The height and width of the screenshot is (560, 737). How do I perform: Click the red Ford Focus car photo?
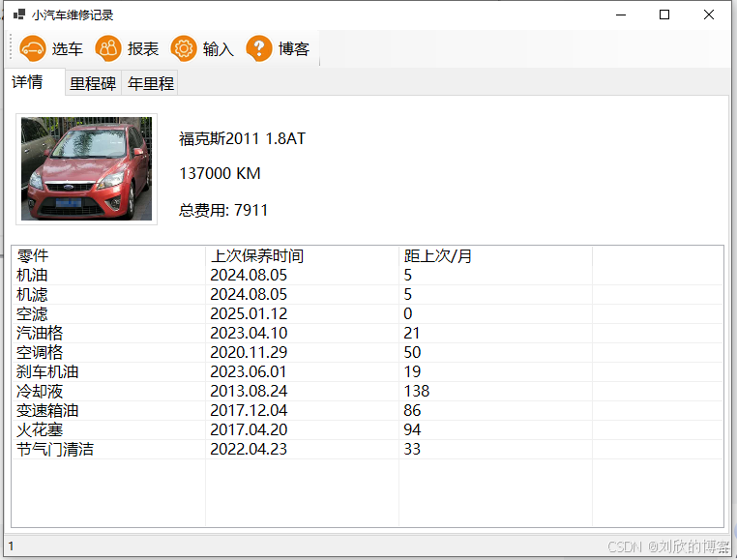pos(86,169)
